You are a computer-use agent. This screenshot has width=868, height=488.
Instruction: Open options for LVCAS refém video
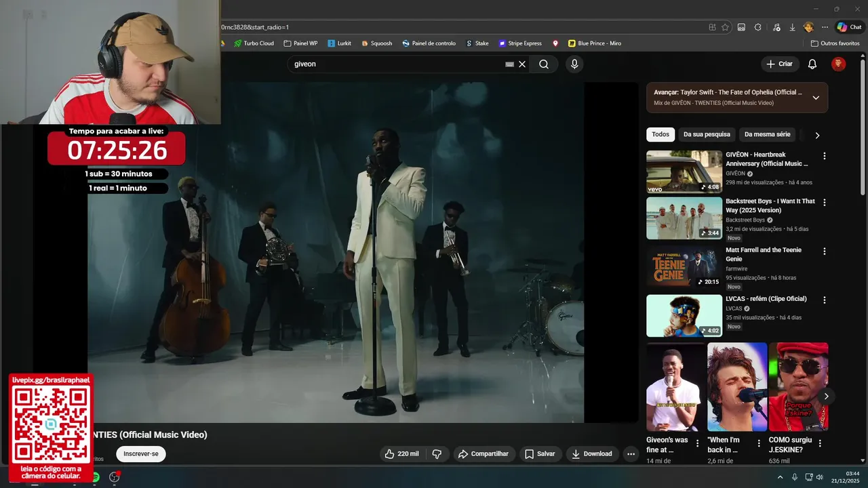[x=825, y=300]
